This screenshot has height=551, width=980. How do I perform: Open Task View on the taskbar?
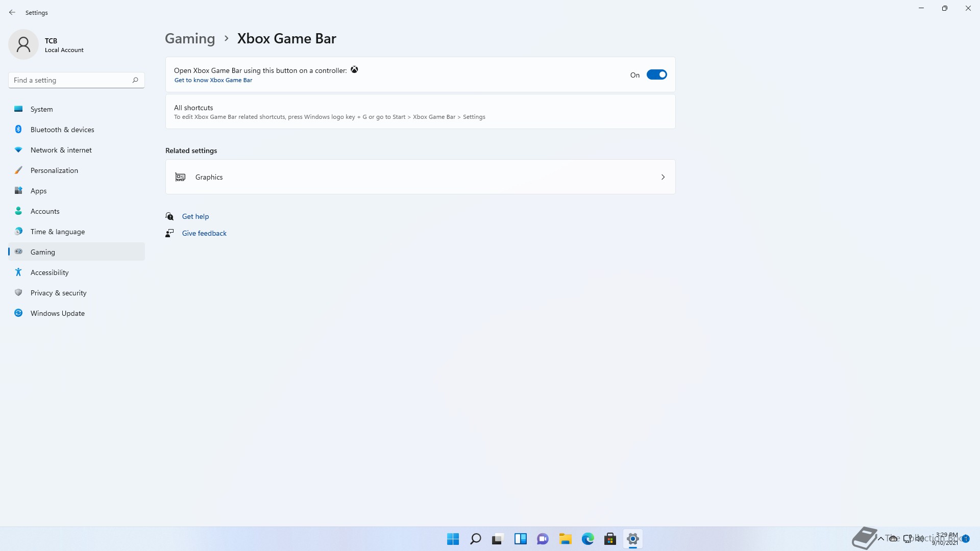pyautogui.click(x=498, y=539)
